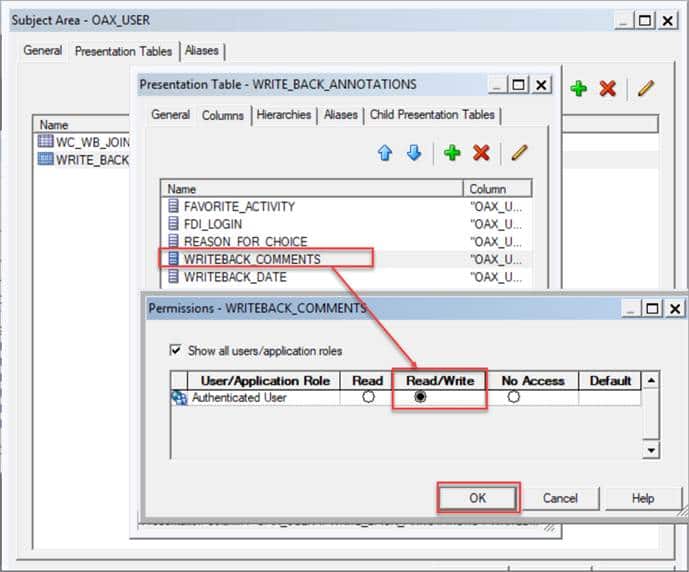Select Read/Write permission for Authenticated User
This screenshot has width=689, height=572.
420,397
